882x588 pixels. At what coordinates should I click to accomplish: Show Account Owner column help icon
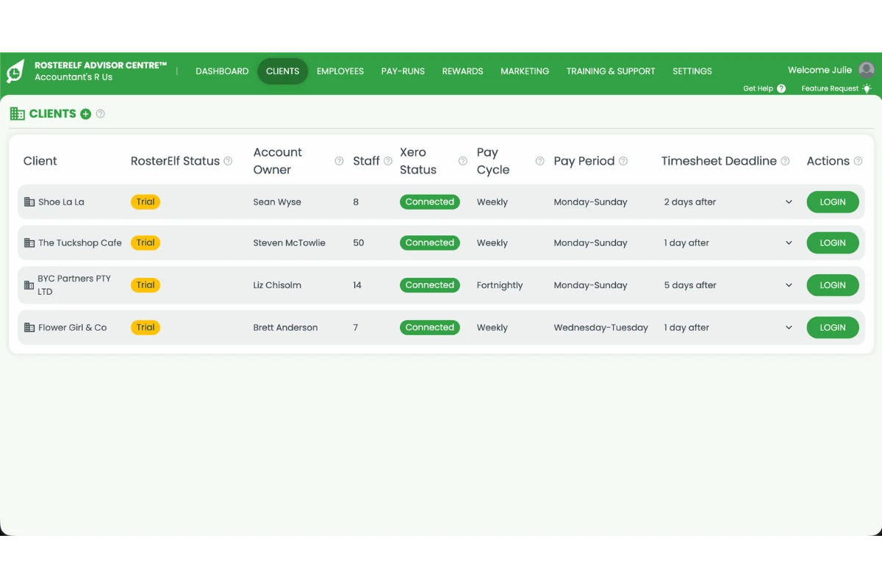339,161
